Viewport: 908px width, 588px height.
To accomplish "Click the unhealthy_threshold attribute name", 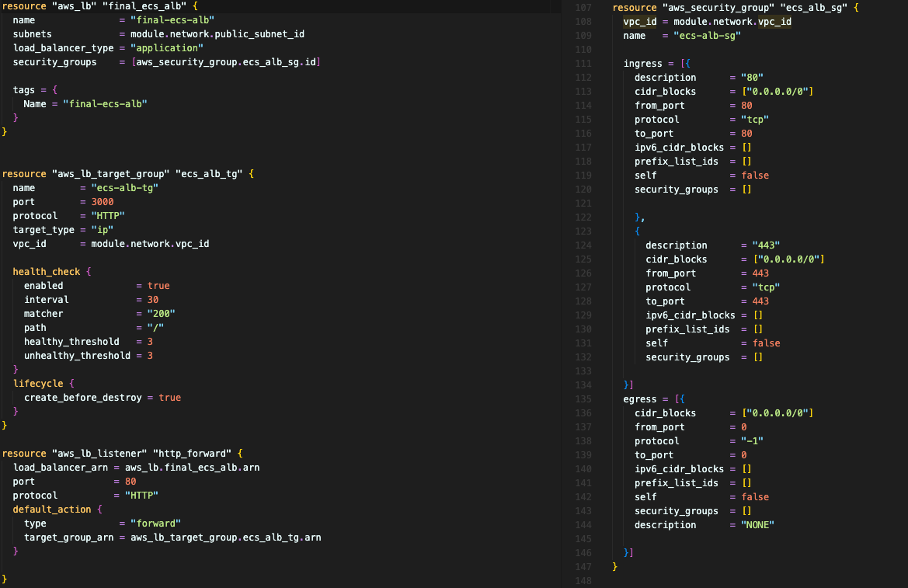I will pos(77,356).
